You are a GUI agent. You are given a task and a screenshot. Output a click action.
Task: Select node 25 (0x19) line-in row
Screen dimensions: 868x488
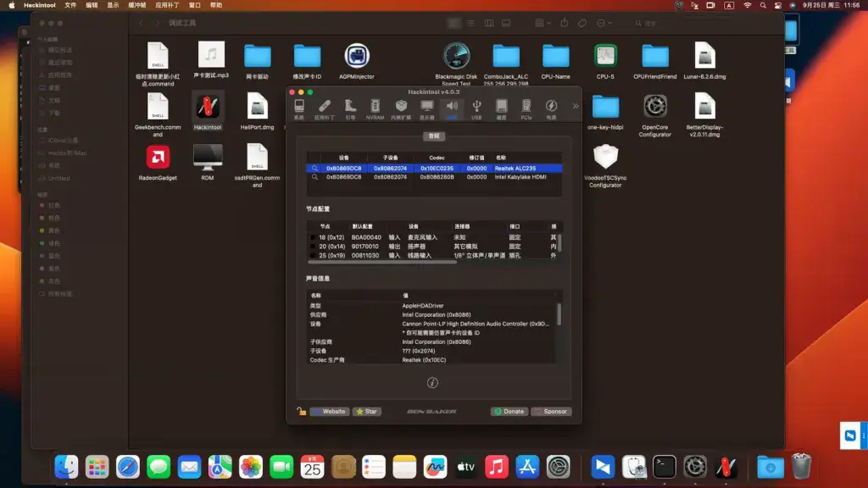(433, 256)
